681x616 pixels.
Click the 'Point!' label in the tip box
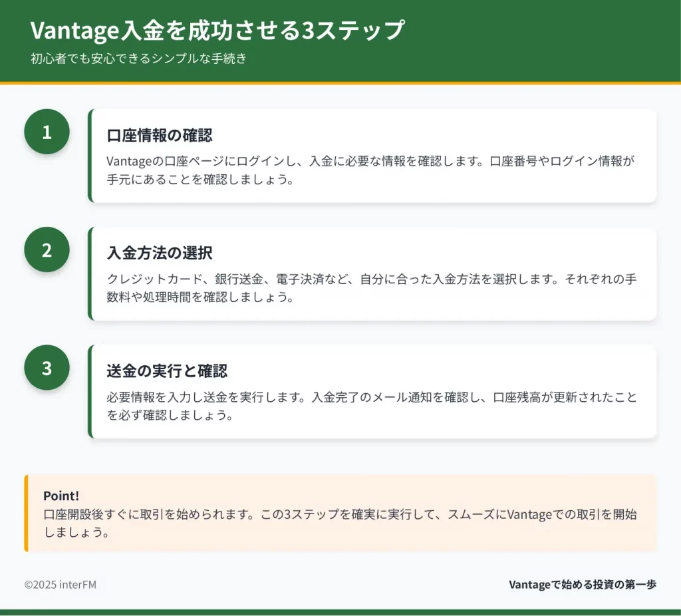(x=61, y=496)
